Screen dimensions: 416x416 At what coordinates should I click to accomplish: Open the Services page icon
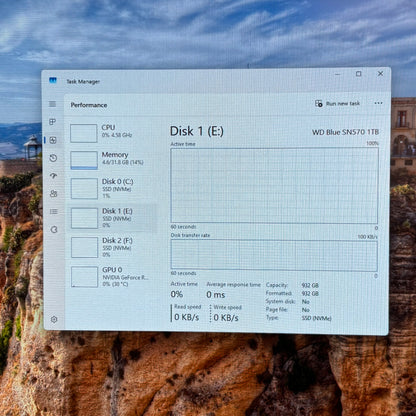coord(54,229)
